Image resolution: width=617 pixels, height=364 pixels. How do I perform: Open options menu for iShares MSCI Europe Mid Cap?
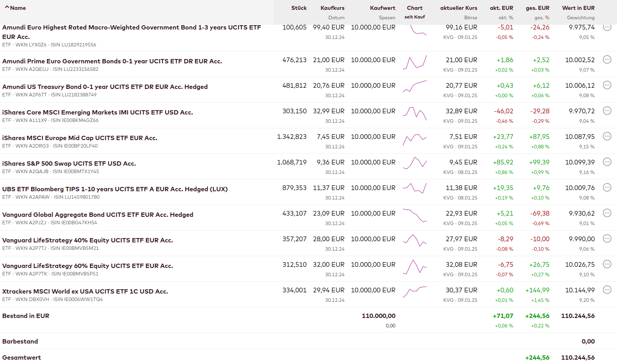607,136
